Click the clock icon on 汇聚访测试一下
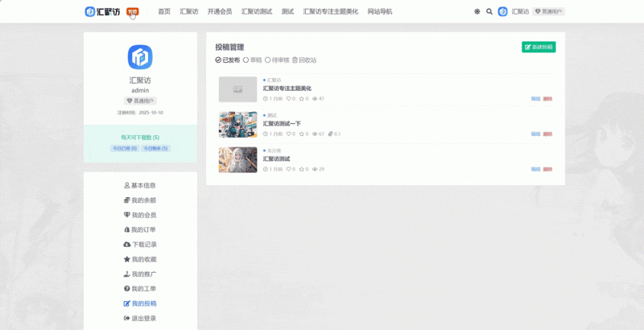Viewport: 644px width, 330px height. (266, 134)
